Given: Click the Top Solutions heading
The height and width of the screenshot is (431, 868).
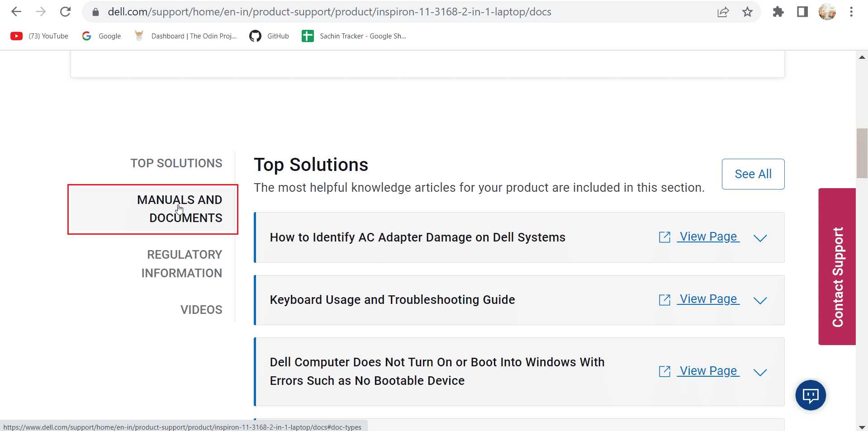Looking at the screenshot, I should [x=311, y=165].
